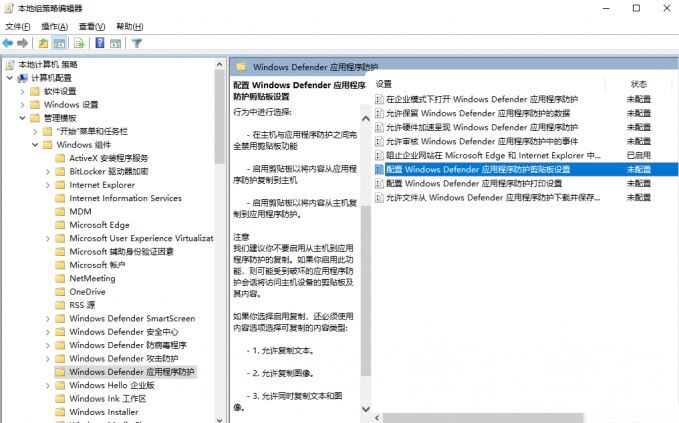This screenshot has height=423, width=679.
Task: Select policy 配置 Windows Defender 应用程序防护剪贴板设置
Action: [478, 169]
